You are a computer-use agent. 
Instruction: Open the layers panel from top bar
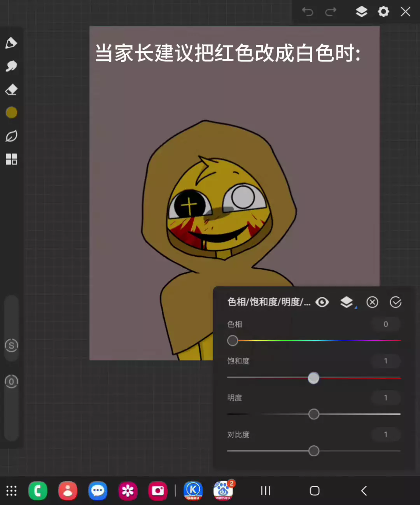(x=362, y=12)
